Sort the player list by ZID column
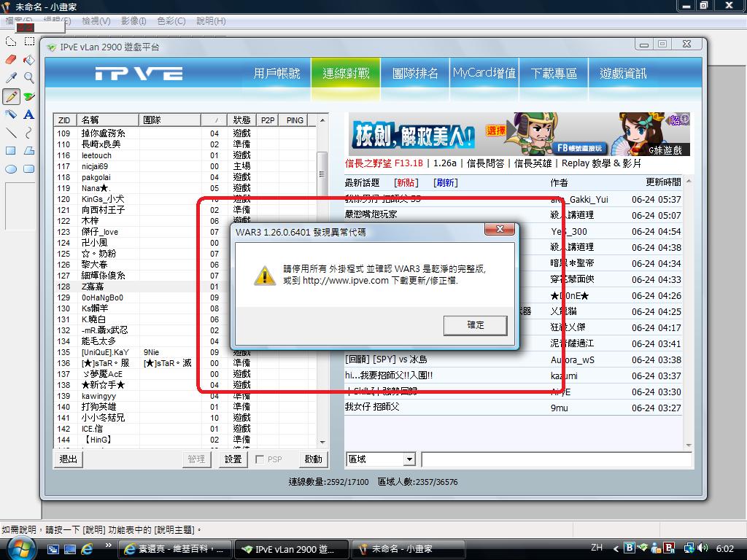 pyautogui.click(x=64, y=120)
